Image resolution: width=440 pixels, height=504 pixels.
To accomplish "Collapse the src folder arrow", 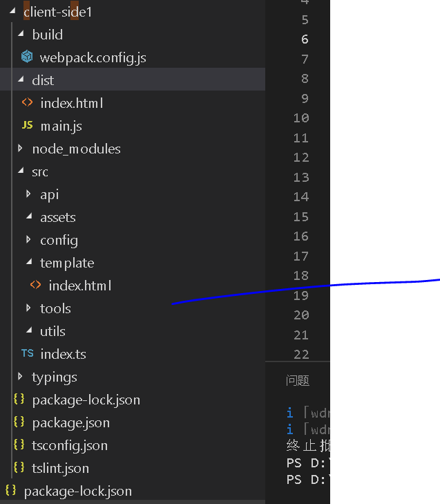I will coord(20,171).
